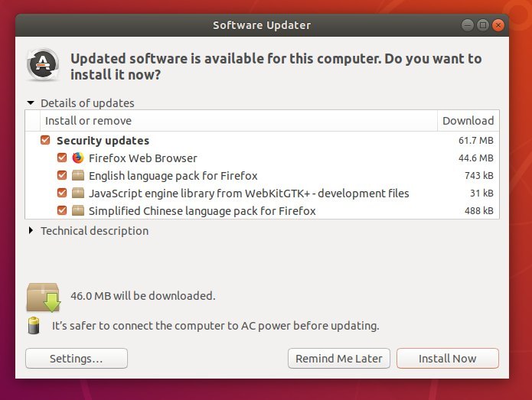This screenshot has width=532, height=400.
Task: Click the 61.7 MB size value
Action: 475,140
